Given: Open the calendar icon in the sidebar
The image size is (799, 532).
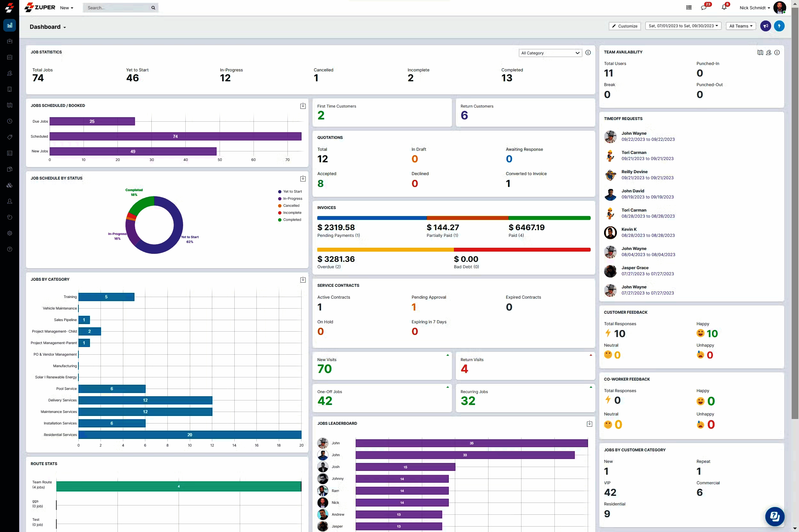Looking at the screenshot, I should pyautogui.click(x=10, y=57).
